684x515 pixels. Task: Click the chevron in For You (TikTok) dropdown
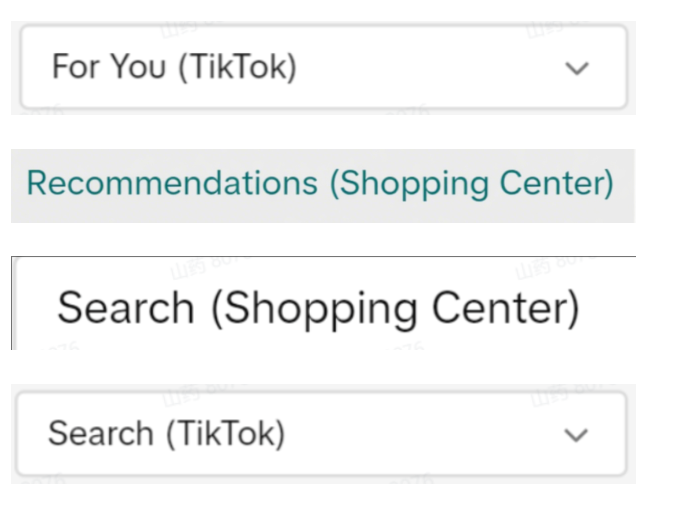(577, 69)
